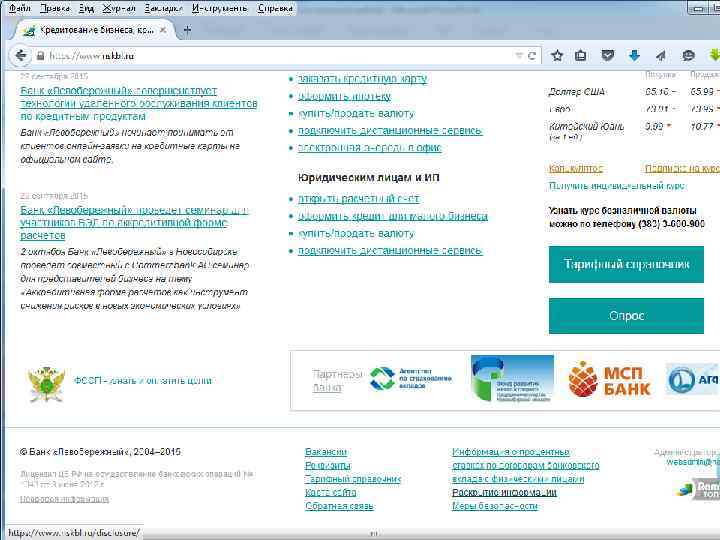This screenshot has height=540, width=720.
Task: Click the Pocket save icon
Action: [608, 56]
